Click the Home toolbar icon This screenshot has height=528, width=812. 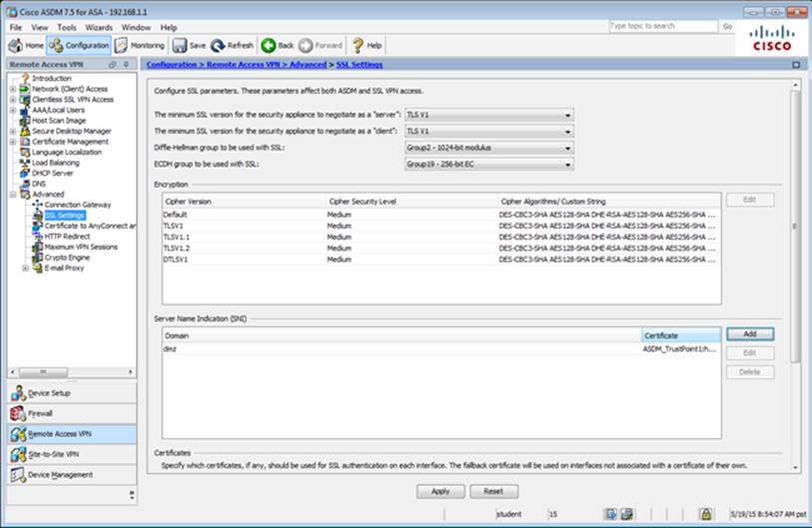pos(27,45)
